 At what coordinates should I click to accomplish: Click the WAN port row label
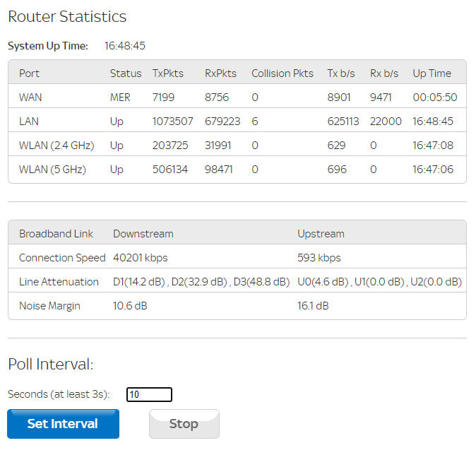[x=30, y=97]
